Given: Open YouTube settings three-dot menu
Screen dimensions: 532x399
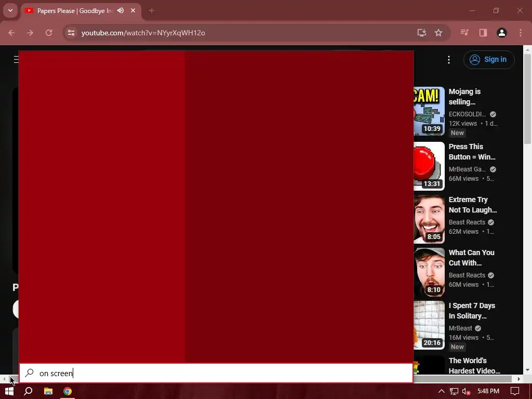Looking at the screenshot, I should [x=448, y=60].
